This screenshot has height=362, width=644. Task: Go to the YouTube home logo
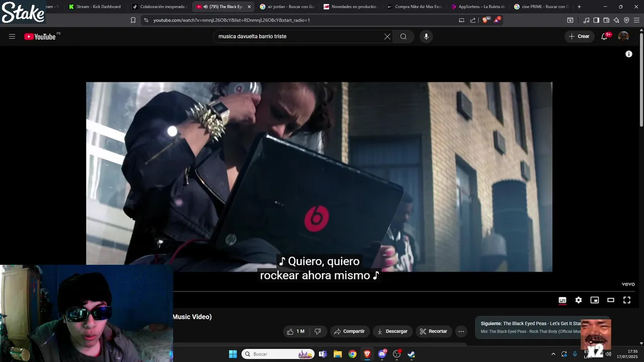[x=40, y=36]
